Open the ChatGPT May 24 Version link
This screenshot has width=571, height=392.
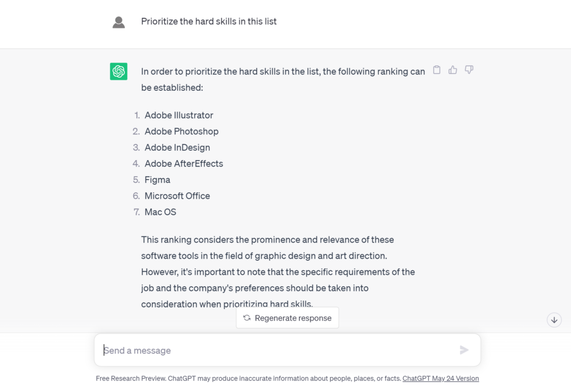[x=441, y=379]
